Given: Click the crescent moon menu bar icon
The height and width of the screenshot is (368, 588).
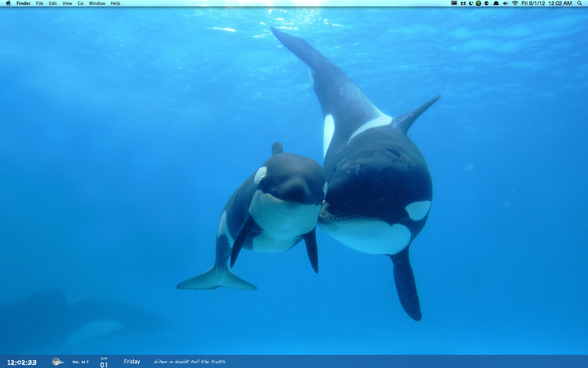Looking at the screenshot, I should click(471, 3).
